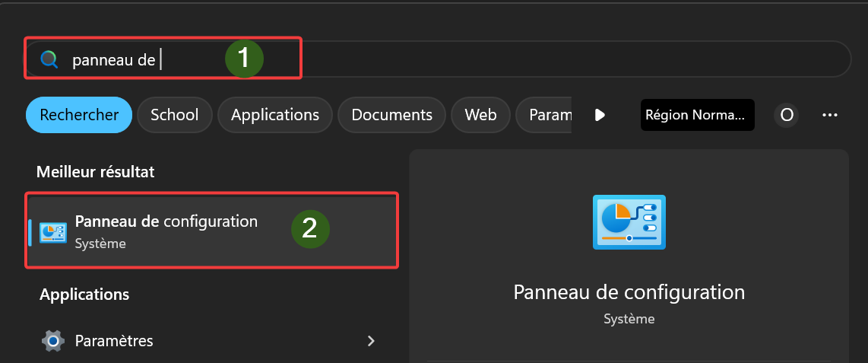The width and height of the screenshot is (868, 363).
Task: Show more filters with the play arrow
Action: tap(600, 115)
